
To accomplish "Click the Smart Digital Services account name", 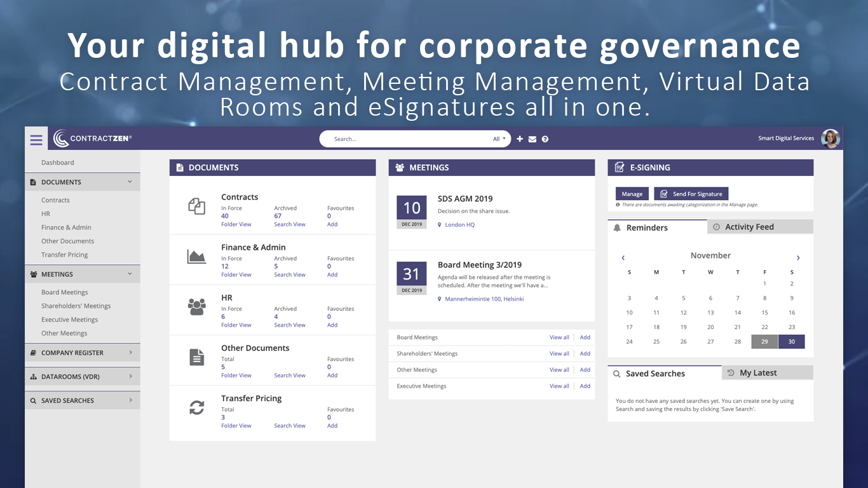I will (x=786, y=139).
